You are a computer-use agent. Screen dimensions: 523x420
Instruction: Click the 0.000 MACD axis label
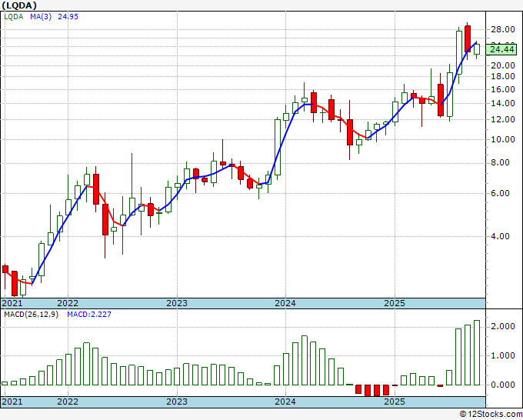click(x=503, y=385)
